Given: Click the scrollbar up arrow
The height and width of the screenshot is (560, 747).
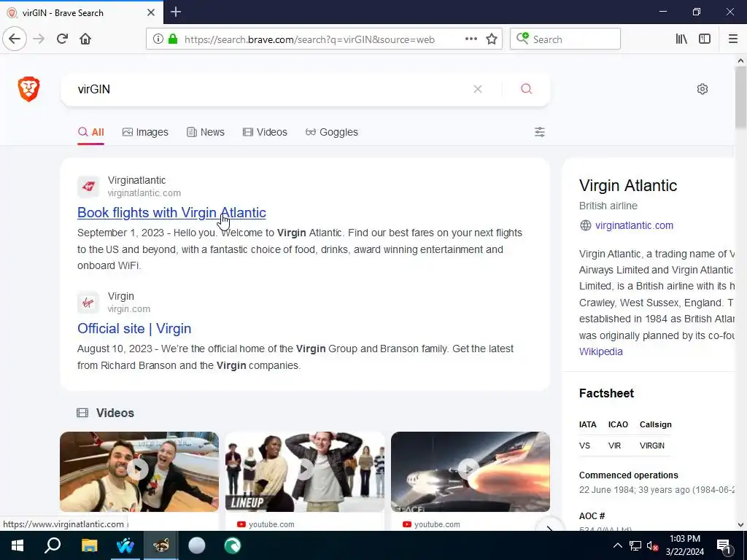Looking at the screenshot, I should pos(740,61).
